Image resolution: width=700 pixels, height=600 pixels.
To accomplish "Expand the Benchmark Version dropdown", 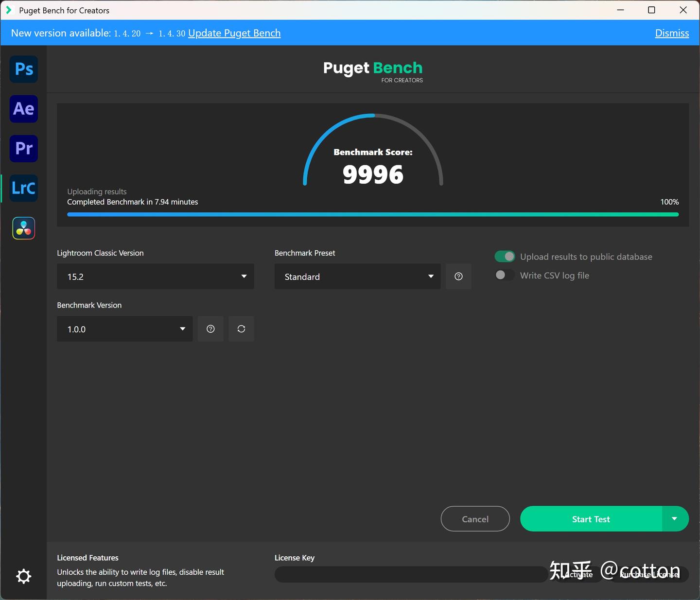I will (125, 329).
